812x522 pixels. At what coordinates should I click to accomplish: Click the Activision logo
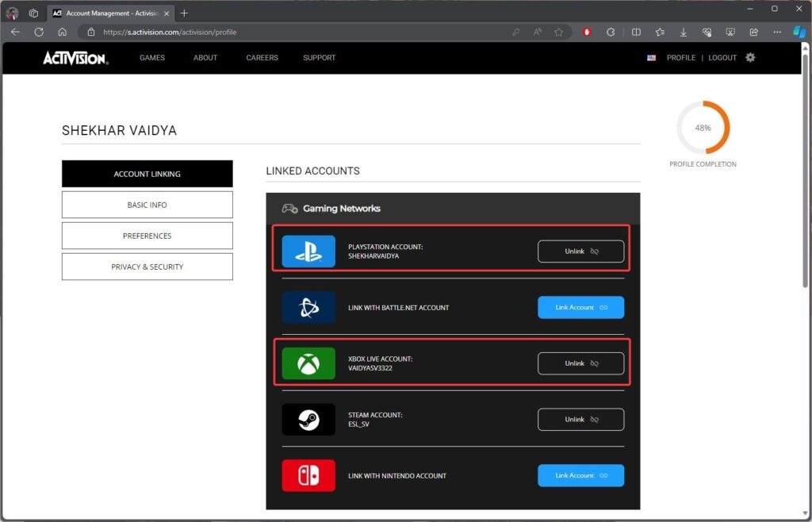(x=75, y=58)
